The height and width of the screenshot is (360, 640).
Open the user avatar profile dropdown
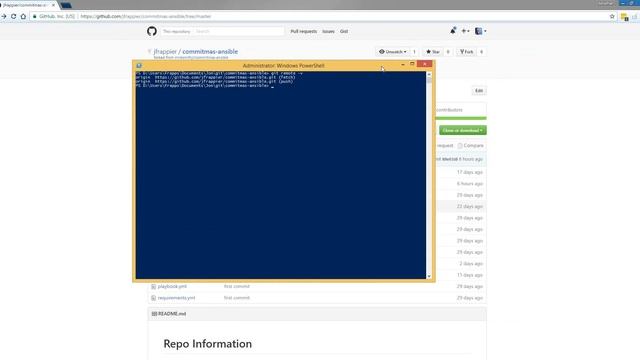pyautogui.click(x=480, y=31)
